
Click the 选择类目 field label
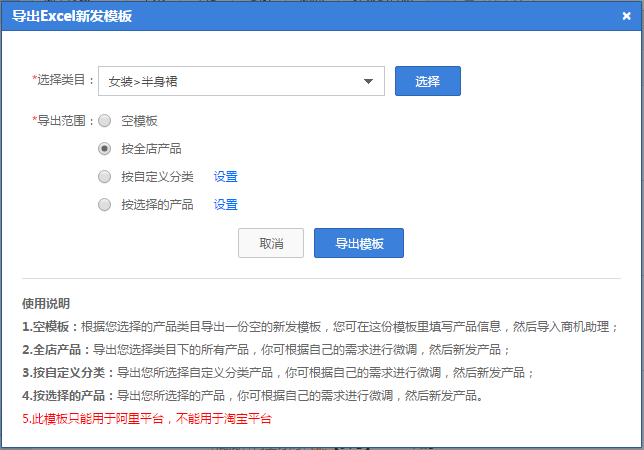tap(64, 80)
